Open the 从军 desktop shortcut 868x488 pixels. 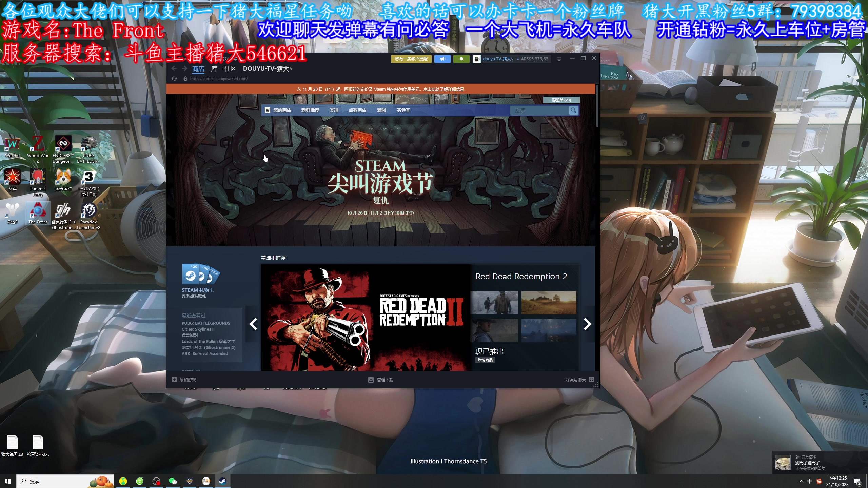click(13, 180)
